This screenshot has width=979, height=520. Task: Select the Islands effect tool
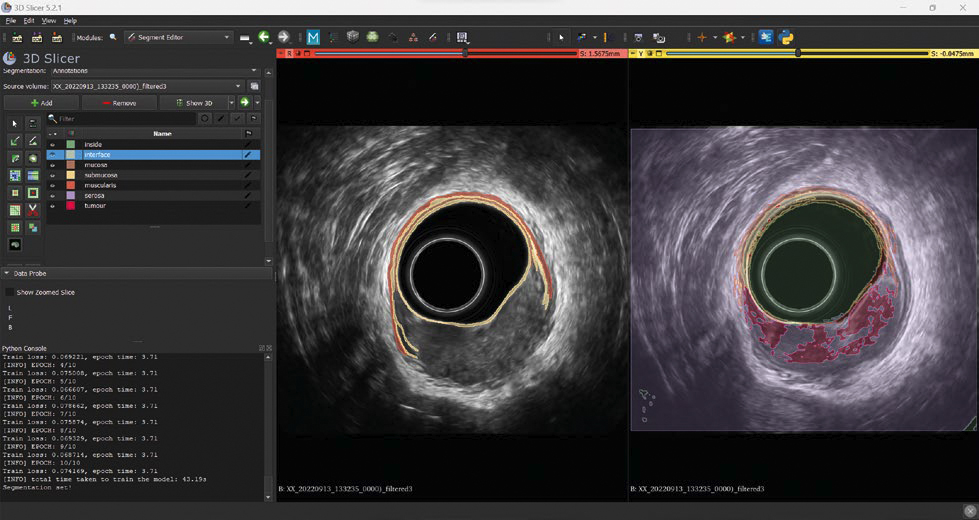15,228
